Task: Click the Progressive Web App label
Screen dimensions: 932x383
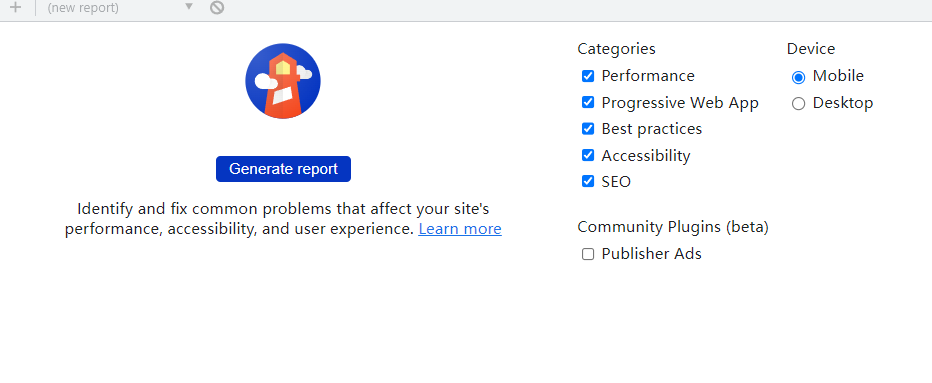Action: [x=680, y=103]
